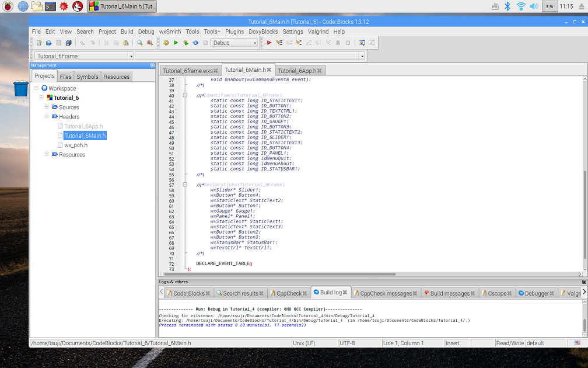
Task: Show more log tabs with right arrow
Action: [584, 292]
